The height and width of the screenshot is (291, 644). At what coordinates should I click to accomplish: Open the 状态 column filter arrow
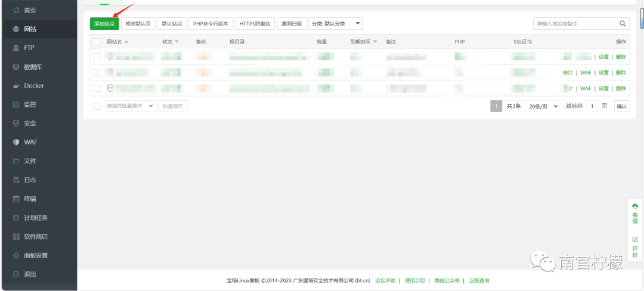click(x=177, y=42)
